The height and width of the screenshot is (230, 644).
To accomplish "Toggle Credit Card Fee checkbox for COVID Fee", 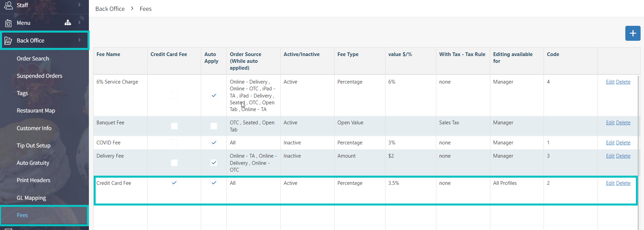I will 174,143.
